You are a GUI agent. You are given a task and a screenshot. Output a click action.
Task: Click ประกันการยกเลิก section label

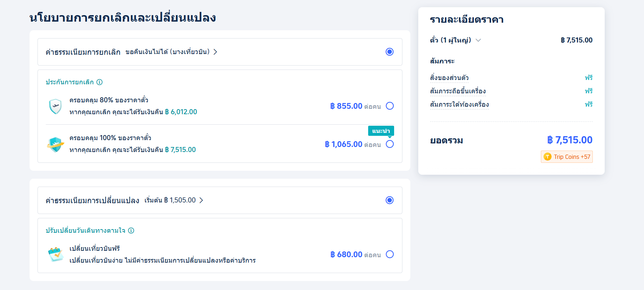70,82
